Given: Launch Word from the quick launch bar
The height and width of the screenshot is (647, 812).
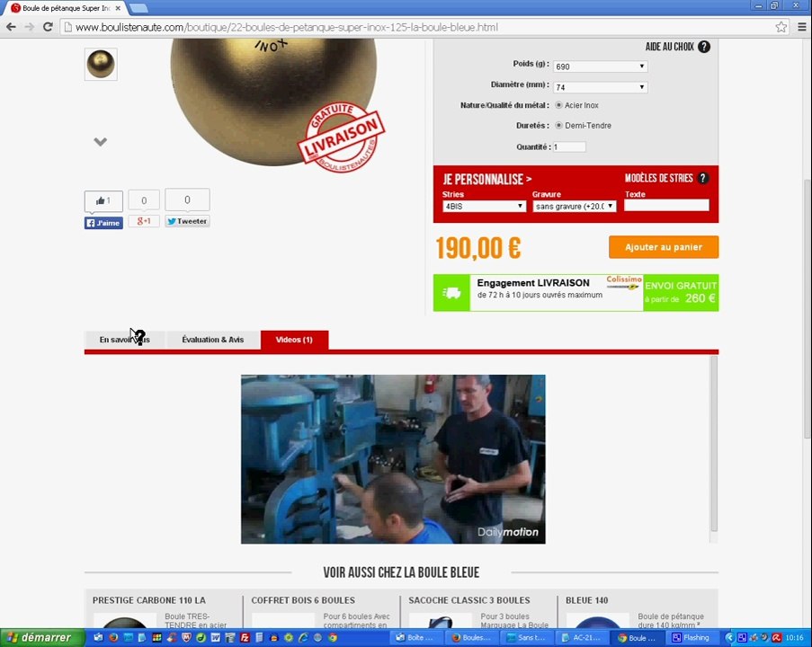Looking at the screenshot, I should click(x=216, y=638).
